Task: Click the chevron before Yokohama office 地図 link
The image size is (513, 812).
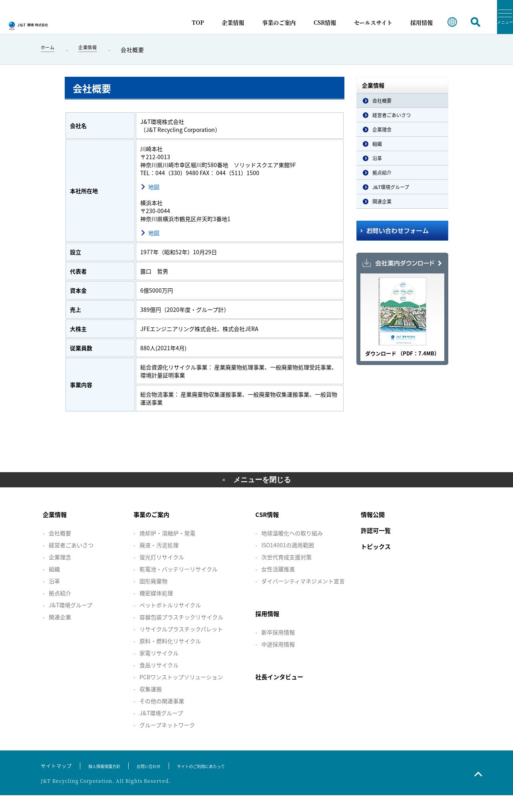Action: [143, 233]
